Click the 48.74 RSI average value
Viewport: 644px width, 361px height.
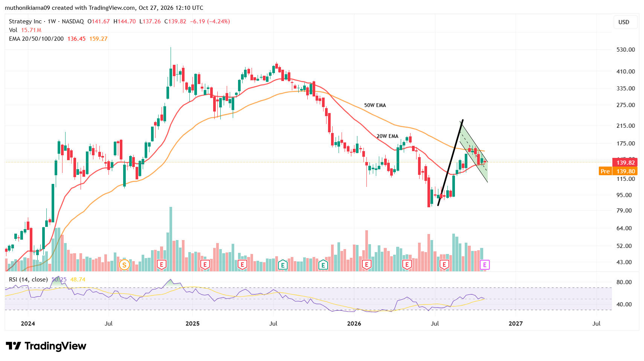(78, 280)
